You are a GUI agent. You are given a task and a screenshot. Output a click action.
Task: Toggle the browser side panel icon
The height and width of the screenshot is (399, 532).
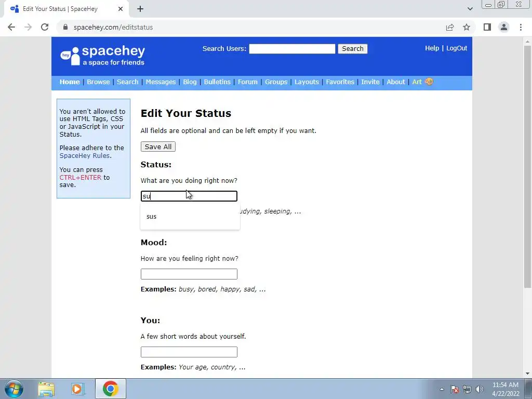487,27
